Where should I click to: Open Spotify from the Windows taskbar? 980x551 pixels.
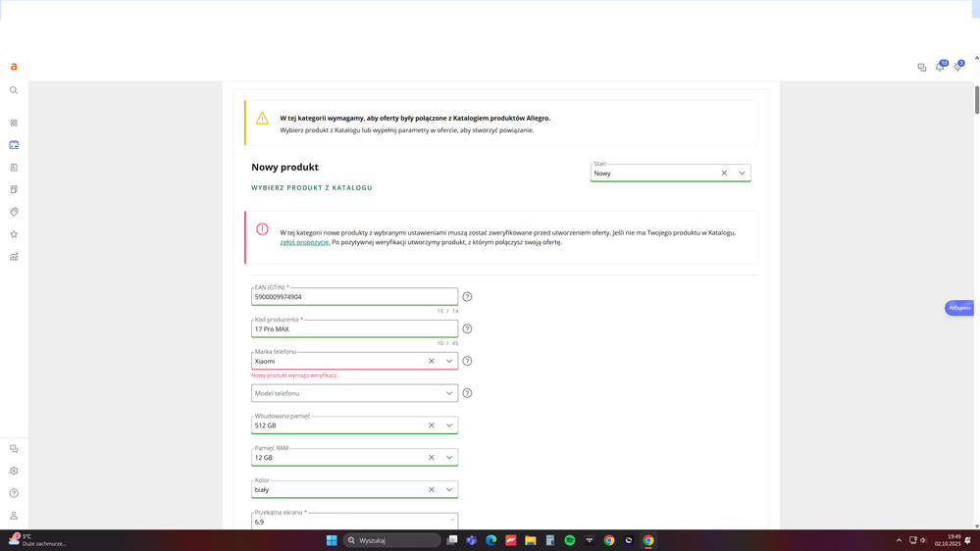pyautogui.click(x=570, y=540)
